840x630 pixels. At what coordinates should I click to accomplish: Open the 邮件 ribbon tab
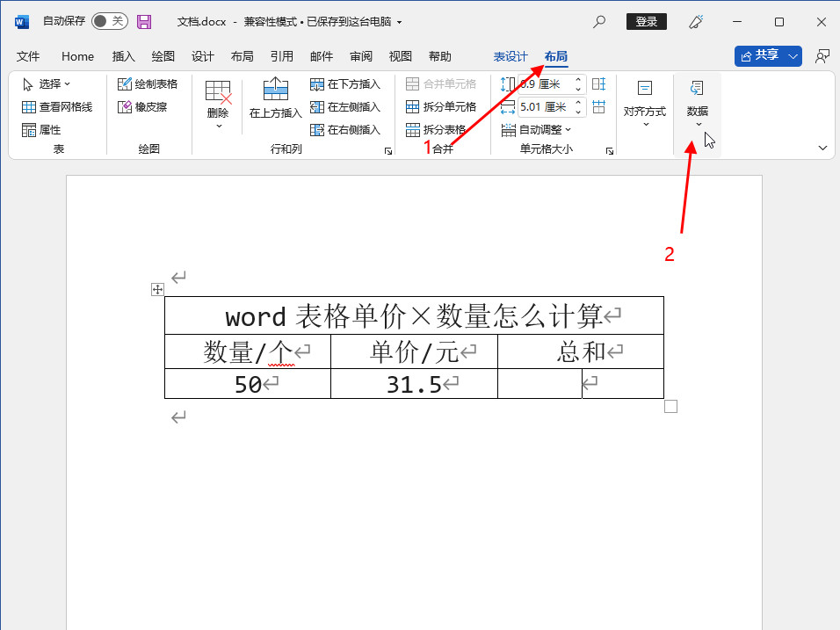[x=322, y=56]
